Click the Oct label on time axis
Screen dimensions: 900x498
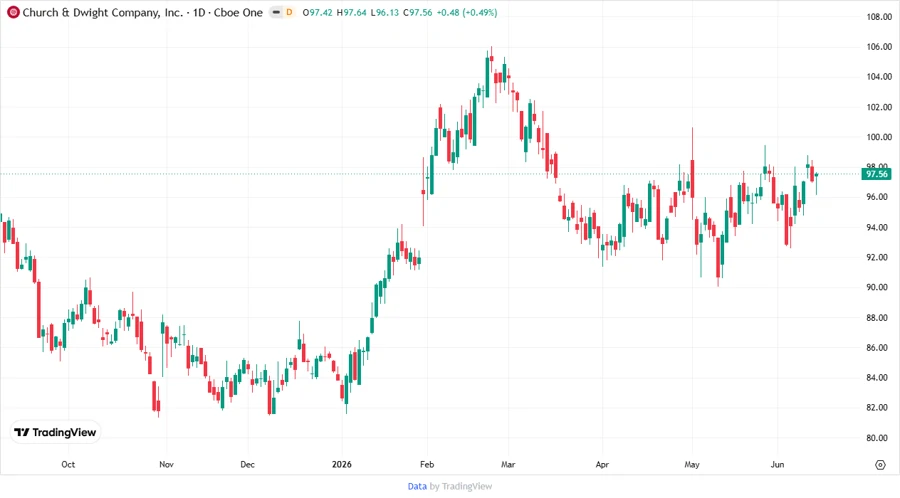68,464
